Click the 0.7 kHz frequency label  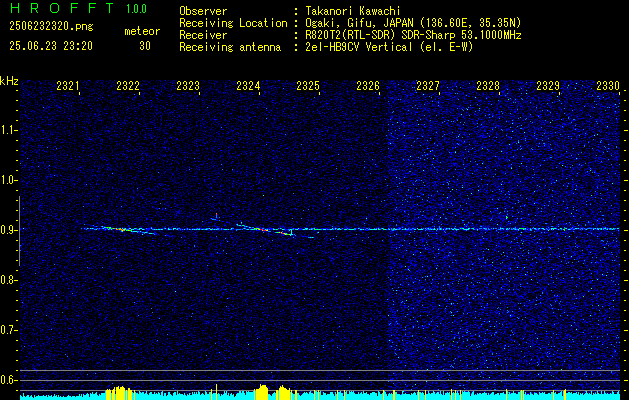tap(9, 330)
